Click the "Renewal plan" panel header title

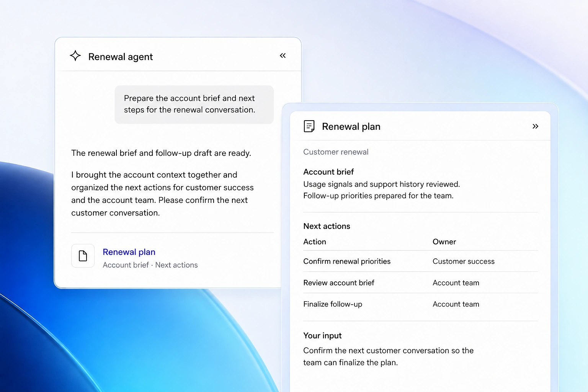pos(351,126)
